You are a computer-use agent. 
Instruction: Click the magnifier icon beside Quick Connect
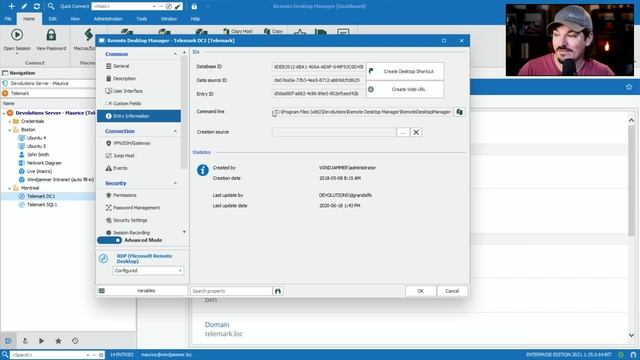click(51, 6)
